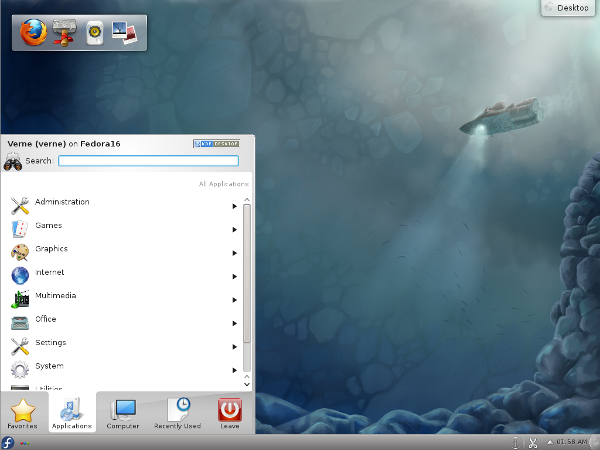Switch to the Recently Used tab
600x450 pixels.
click(x=178, y=412)
